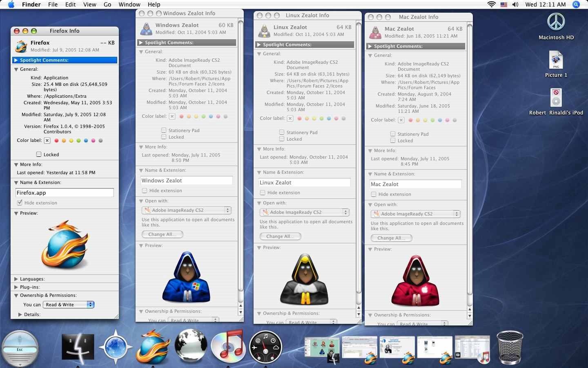This screenshot has height=368, width=588.
Task: Check Locked in Windows Zealot Info
Action: (x=164, y=137)
